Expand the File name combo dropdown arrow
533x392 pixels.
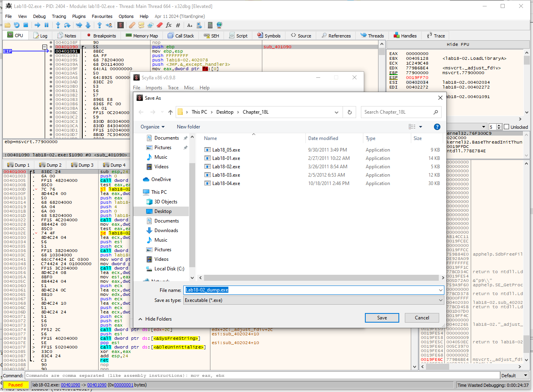(x=440, y=290)
